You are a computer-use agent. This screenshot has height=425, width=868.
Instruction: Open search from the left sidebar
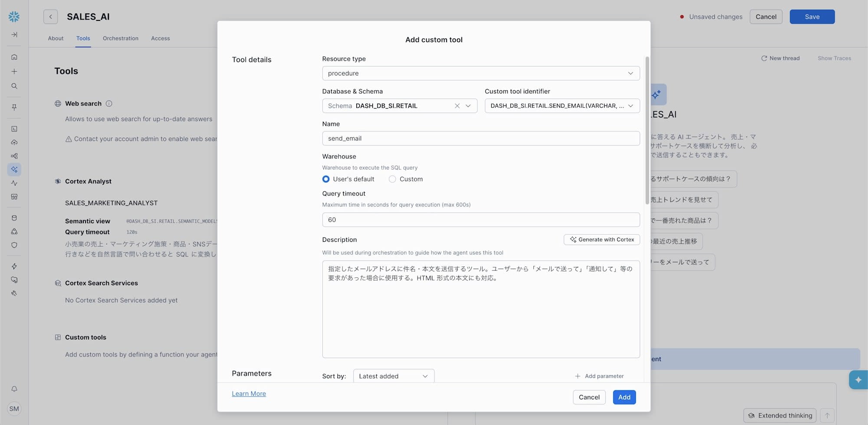(x=14, y=86)
